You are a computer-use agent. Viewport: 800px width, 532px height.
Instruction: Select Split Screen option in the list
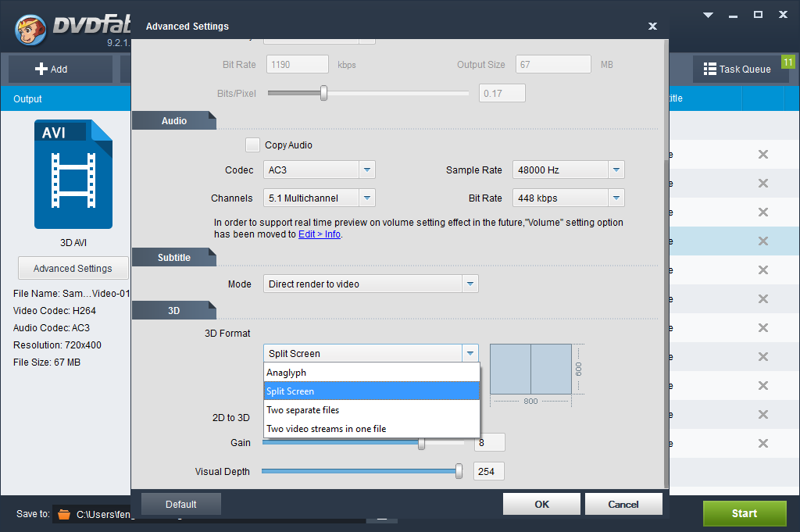[372, 391]
